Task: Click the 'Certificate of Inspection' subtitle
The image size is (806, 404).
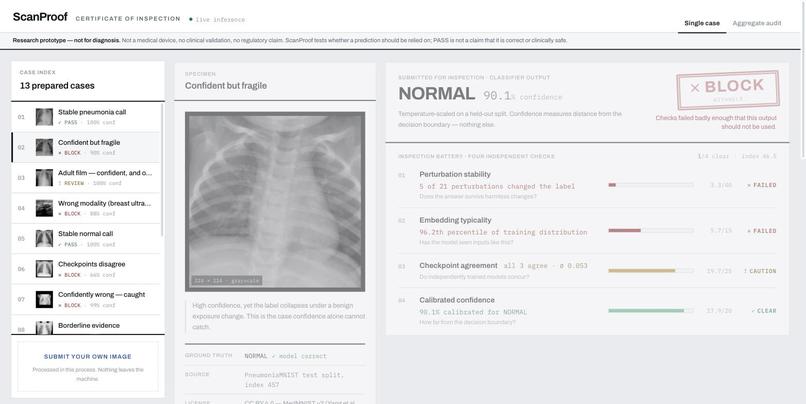Action: click(x=128, y=19)
